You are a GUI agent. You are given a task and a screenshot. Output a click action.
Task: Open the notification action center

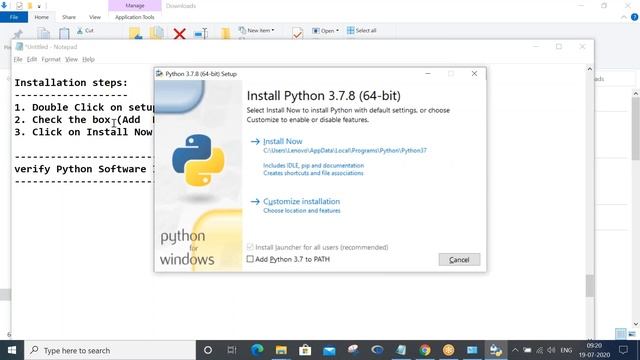pos(623,350)
